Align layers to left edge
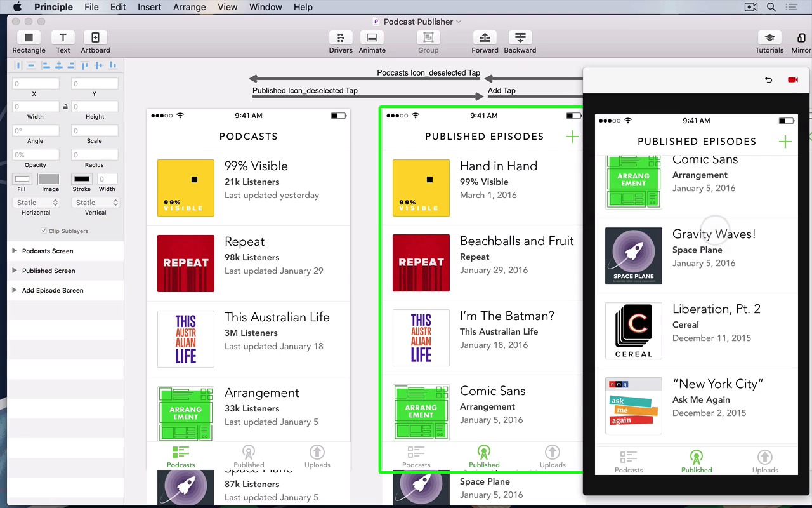The width and height of the screenshot is (812, 508). click(x=46, y=65)
